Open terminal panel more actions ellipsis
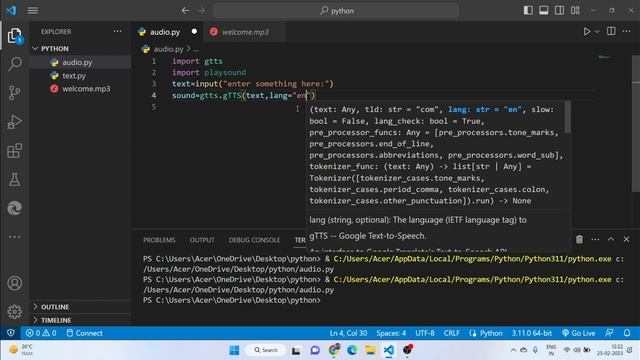Screen dimensions: 640x360 click(x=595, y=240)
